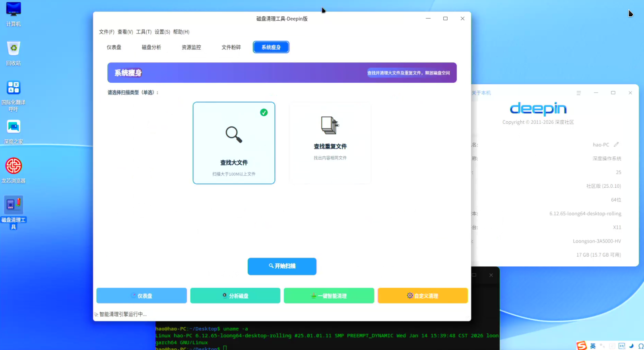Switch the 英 input language indicator

pyautogui.click(x=593, y=346)
